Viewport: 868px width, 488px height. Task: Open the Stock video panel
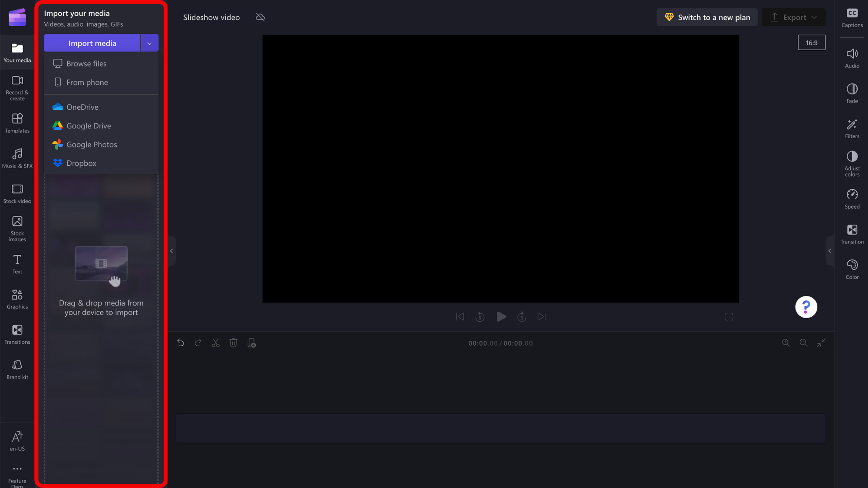(x=17, y=194)
